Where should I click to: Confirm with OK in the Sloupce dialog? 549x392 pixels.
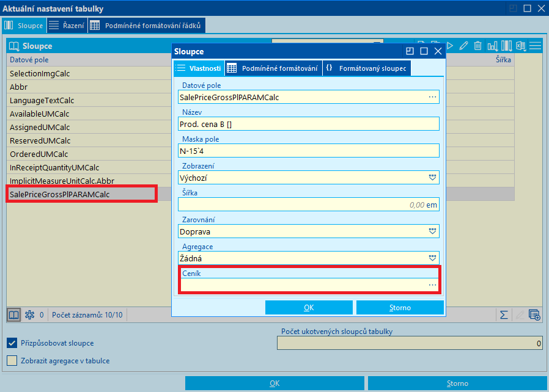pyautogui.click(x=309, y=307)
